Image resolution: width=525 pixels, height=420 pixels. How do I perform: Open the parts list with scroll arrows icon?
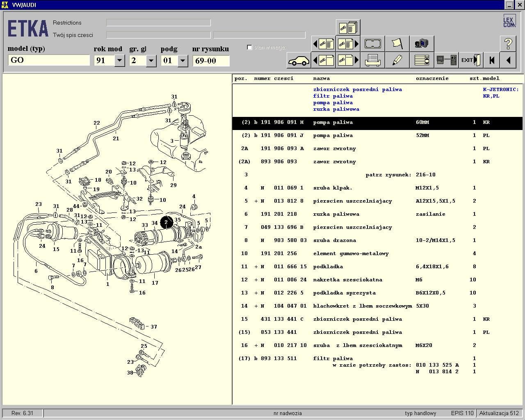pos(422,60)
